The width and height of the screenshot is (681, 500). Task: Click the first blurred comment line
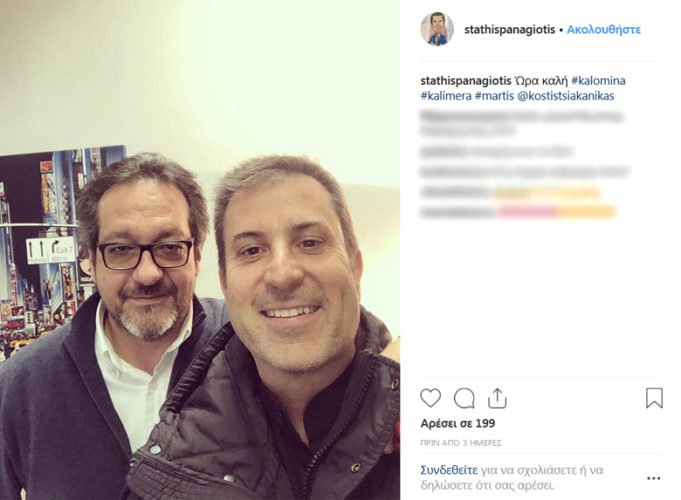click(522, 123)
